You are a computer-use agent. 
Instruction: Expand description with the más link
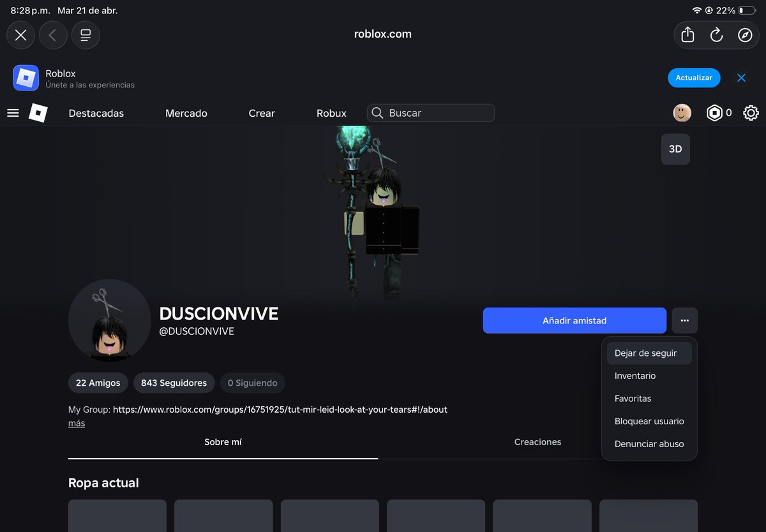point(77,423)
